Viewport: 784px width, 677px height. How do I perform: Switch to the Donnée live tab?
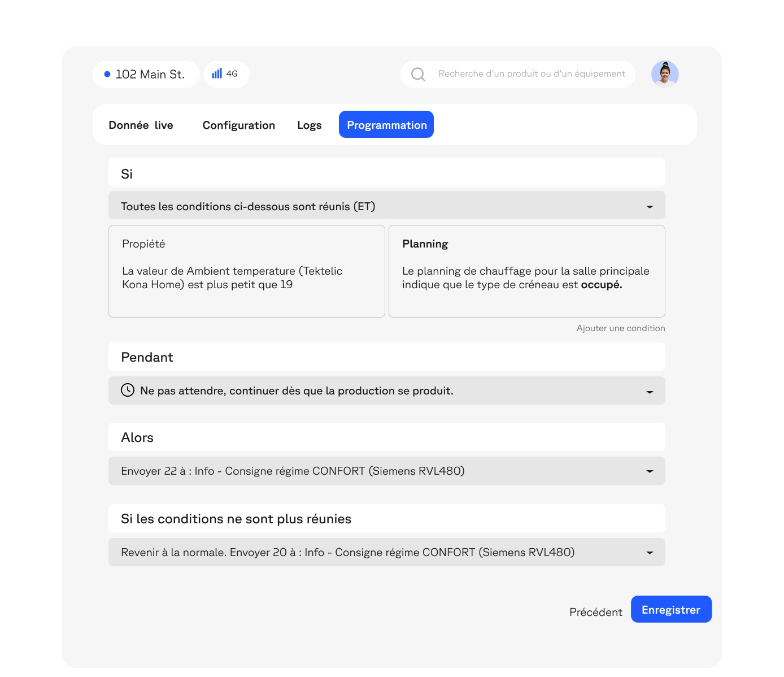coord(141,125)
